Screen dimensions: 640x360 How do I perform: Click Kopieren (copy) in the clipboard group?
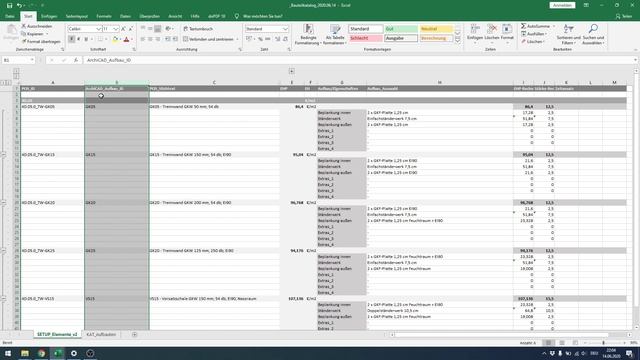(33, 34)
